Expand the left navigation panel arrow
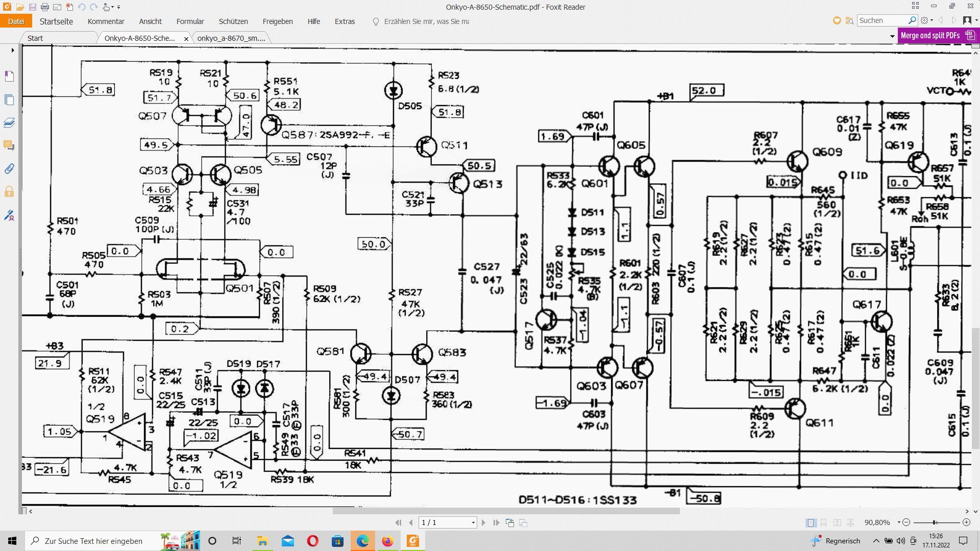 pos(13,50)
